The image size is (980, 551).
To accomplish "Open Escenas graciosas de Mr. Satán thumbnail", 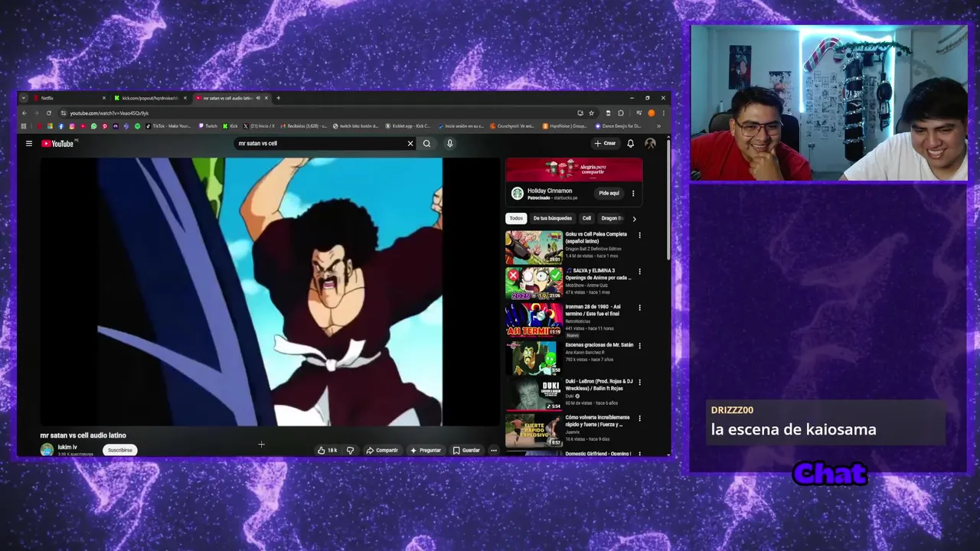I will [534, 357].
